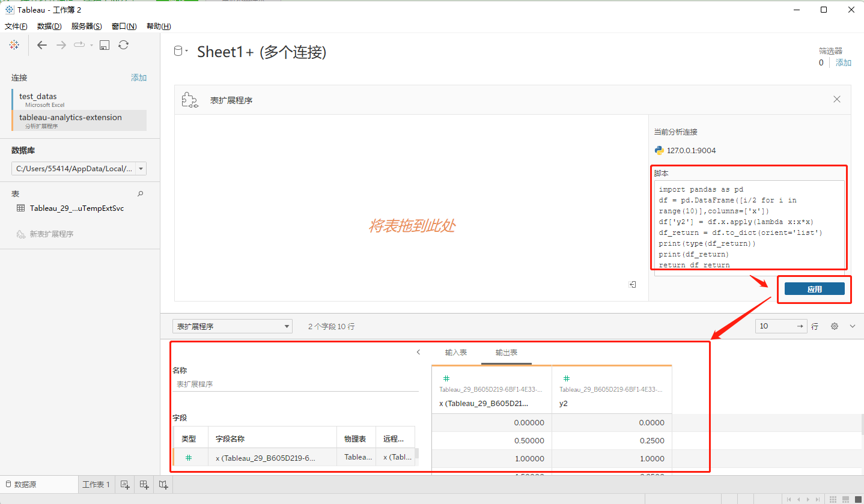This screenshot has width=864, height=504.
Task: Create a new story icon
Action: 163,484
